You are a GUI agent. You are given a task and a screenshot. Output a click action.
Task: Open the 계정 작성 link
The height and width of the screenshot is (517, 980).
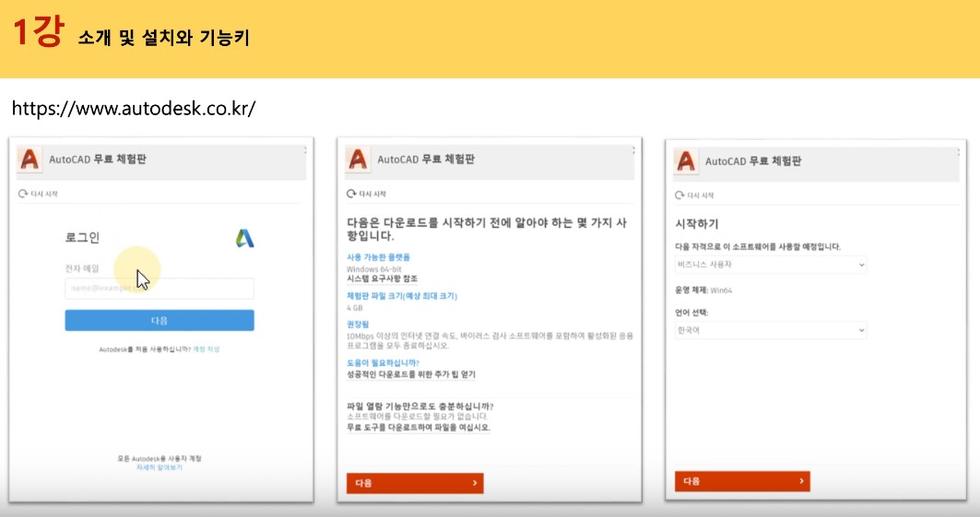point(207,349)
